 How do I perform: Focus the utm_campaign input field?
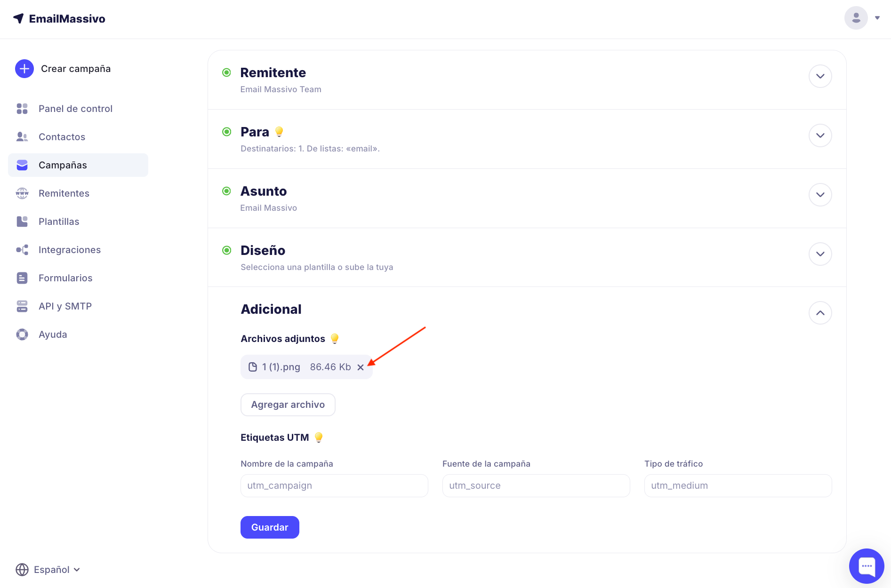[334, 485]
